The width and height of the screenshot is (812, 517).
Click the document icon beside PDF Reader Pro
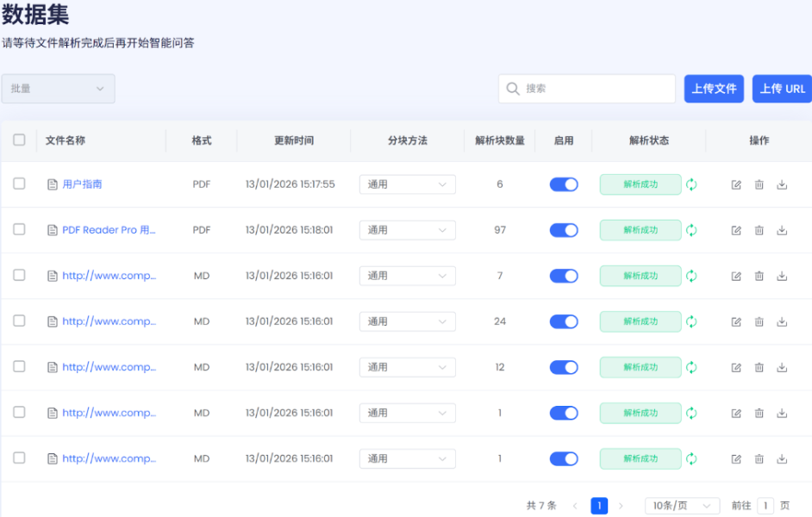(53, 230)
